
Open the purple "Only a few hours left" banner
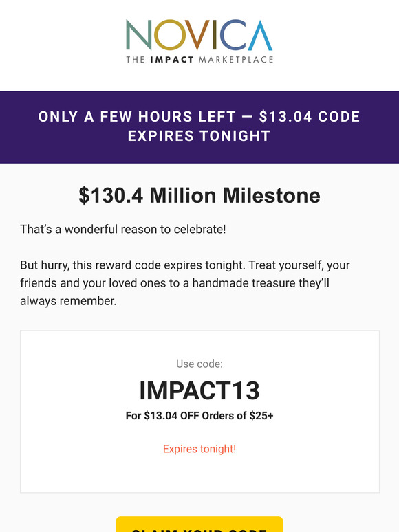pos(199,127)
